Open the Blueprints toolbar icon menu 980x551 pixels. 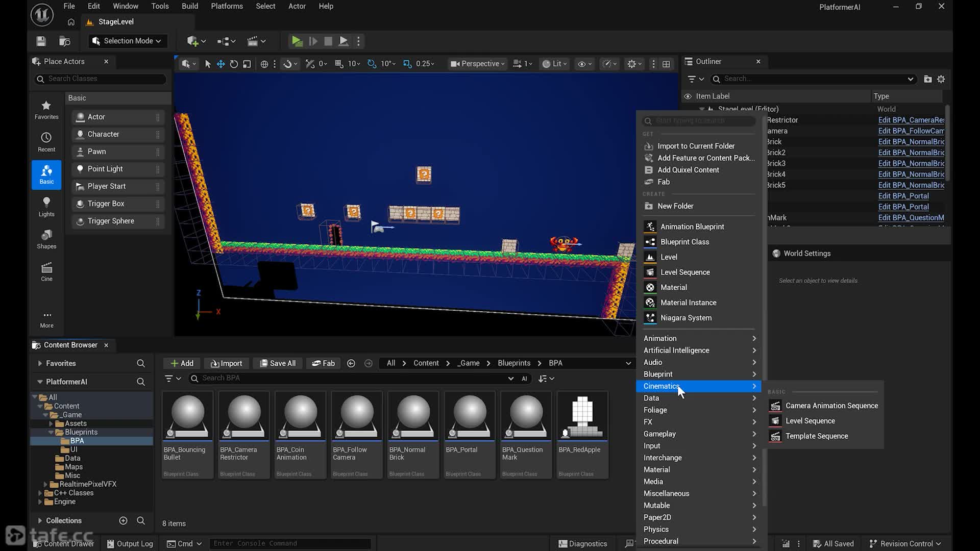pos(226,41)
